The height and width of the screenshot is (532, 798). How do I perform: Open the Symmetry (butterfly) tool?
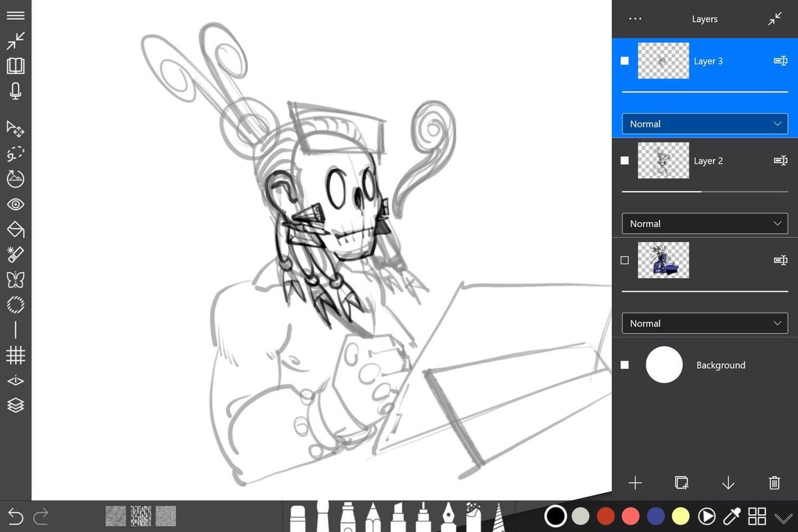pyautogui.click(x=16, y=279)
